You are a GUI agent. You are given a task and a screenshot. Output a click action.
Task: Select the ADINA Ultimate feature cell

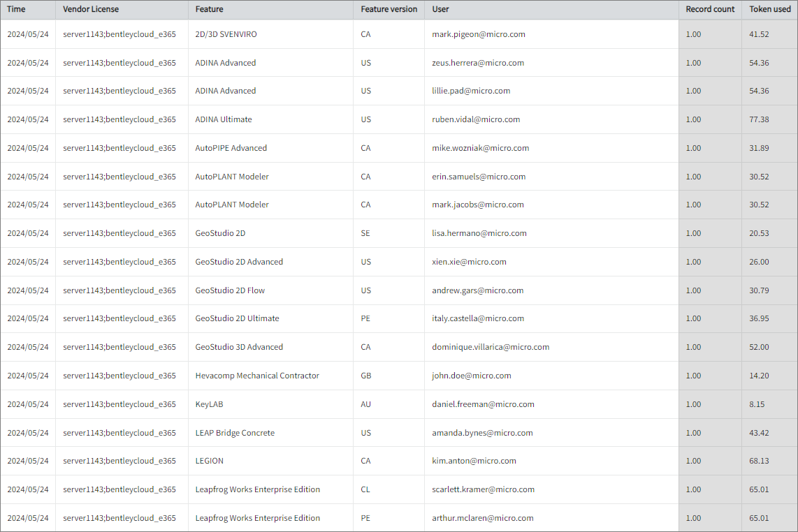(224, 119)
